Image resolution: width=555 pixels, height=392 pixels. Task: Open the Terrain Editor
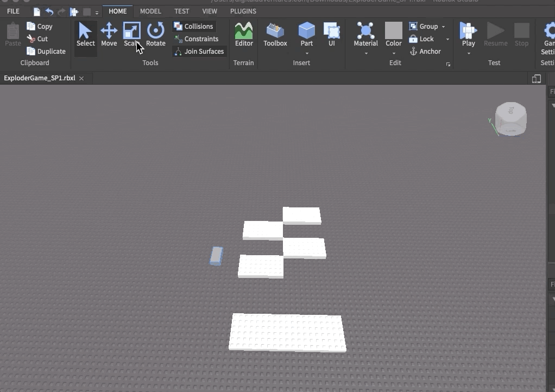coord(244,35)
